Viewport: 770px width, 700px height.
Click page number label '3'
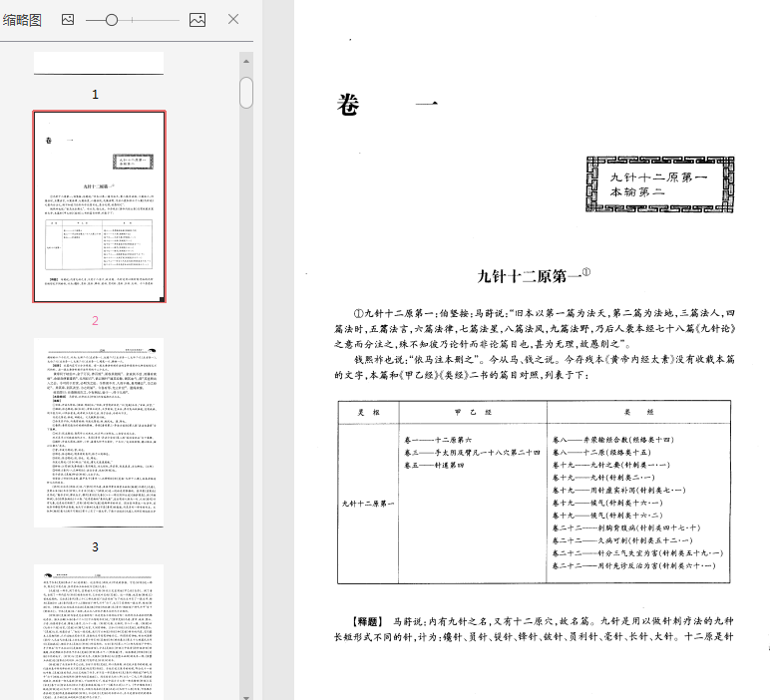click(96, 546)
